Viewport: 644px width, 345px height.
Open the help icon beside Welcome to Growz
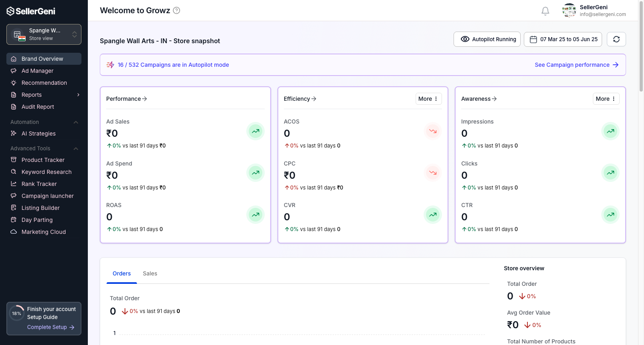[x=176, y=10]
